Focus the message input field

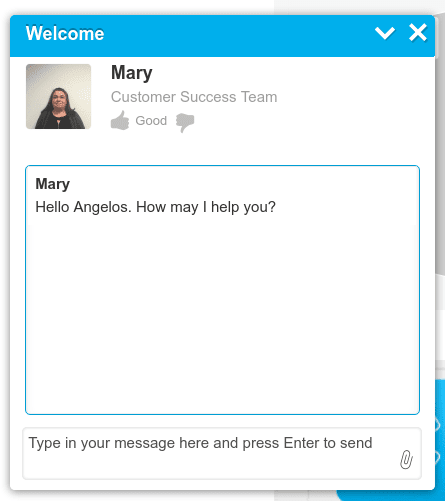(222, 453)
